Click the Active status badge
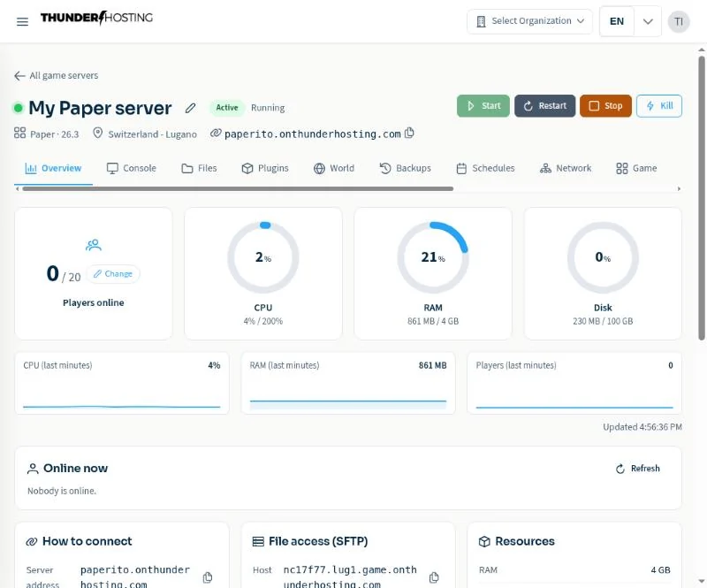This screenshot has height=588, width=707. tap(227, 108)
